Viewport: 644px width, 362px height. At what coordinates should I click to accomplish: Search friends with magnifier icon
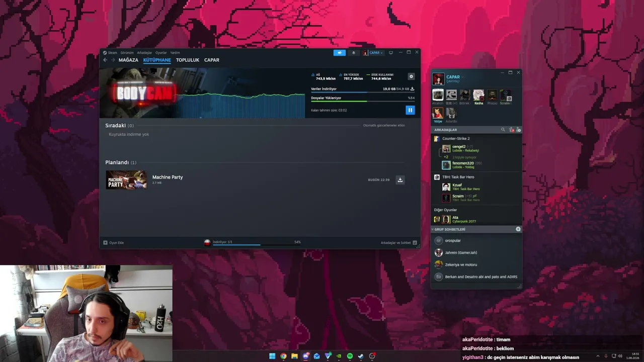(x=503, y=130)
